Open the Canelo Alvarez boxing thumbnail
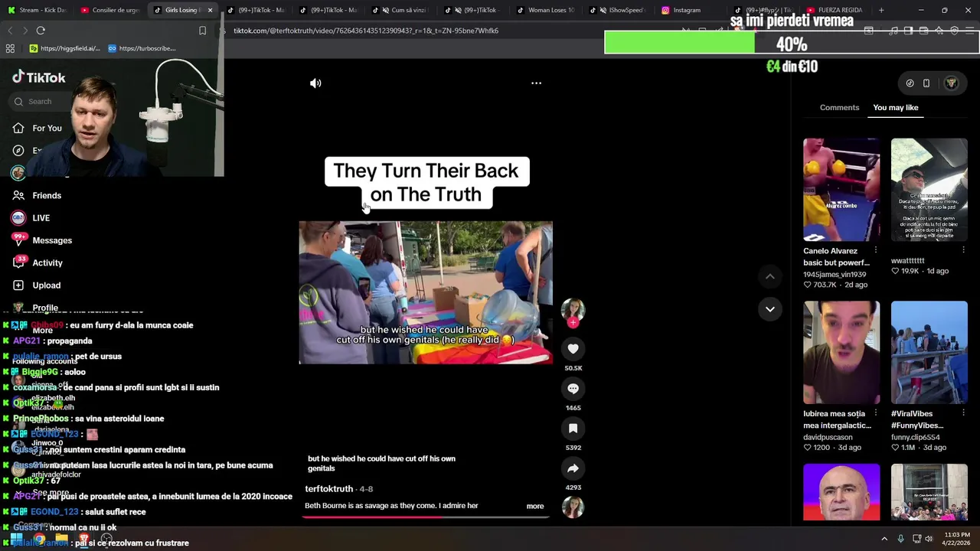This screenshot has width=980, height=551. click(x=841, y=189)
